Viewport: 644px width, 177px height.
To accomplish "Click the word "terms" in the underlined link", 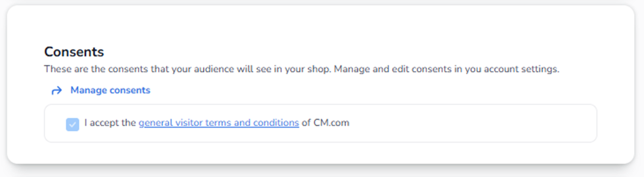I will pyautogui.click(x=218, y=123).
